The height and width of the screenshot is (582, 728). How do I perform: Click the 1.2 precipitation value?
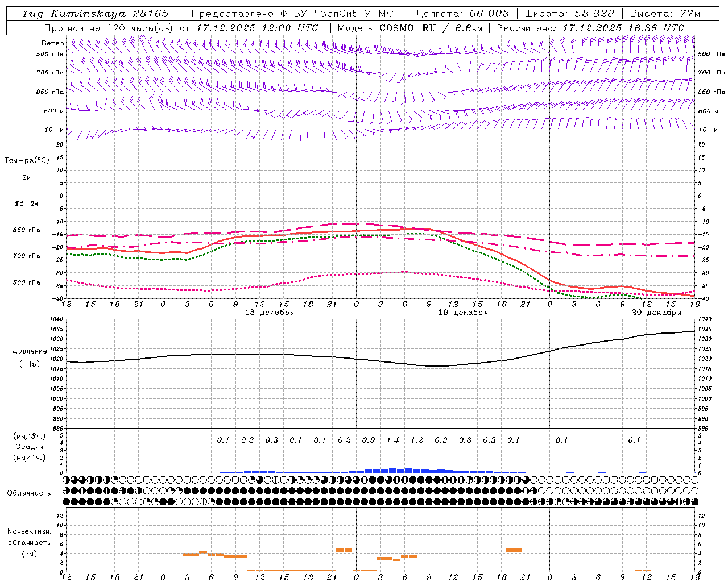(417, 440)
